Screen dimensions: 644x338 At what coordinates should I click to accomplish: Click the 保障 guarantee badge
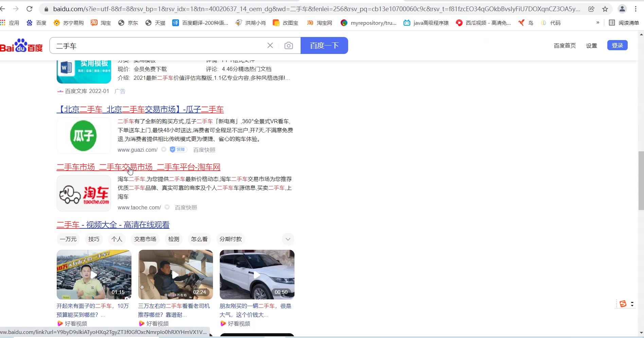[x=178, y=150]
